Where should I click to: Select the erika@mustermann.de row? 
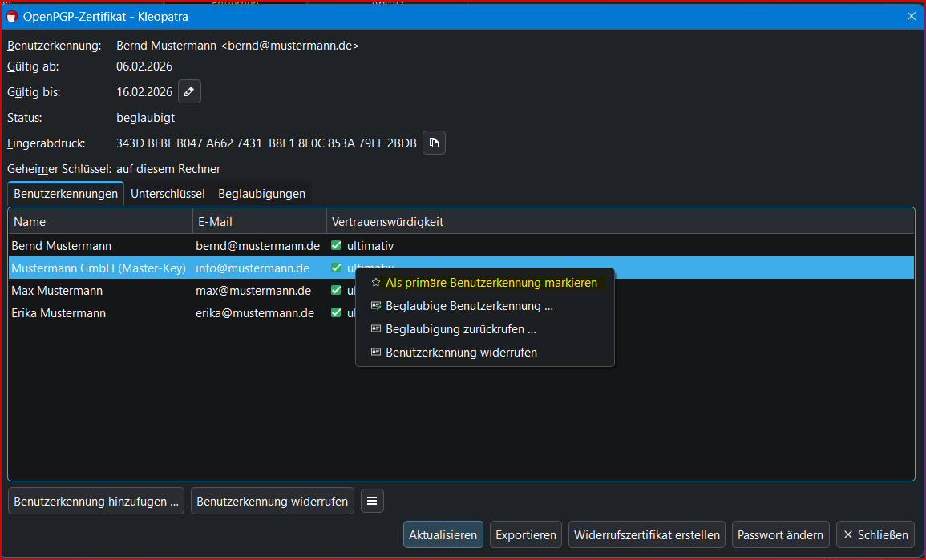pyautogui.click(x=255, y=313)
